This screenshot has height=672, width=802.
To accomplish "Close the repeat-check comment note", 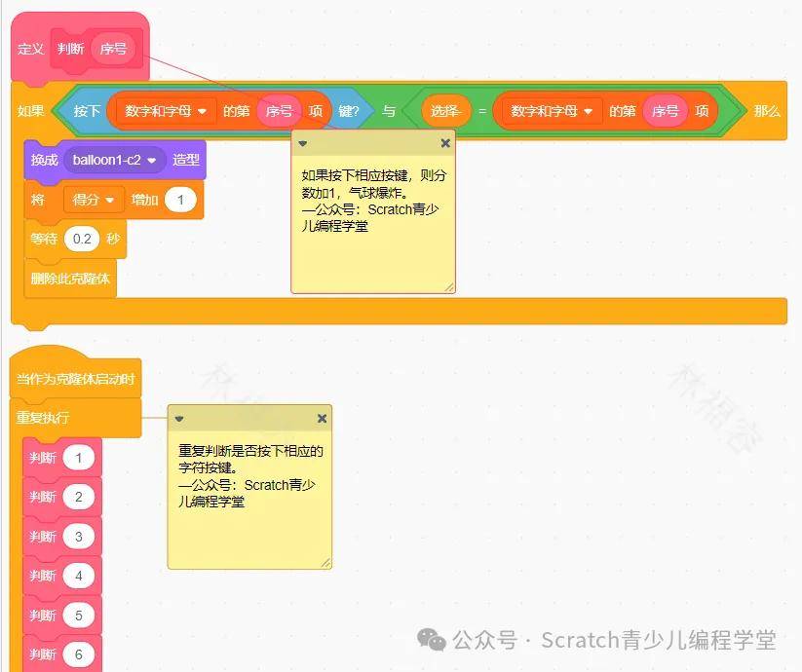I will pyautogui.click(x=322, y=419).
